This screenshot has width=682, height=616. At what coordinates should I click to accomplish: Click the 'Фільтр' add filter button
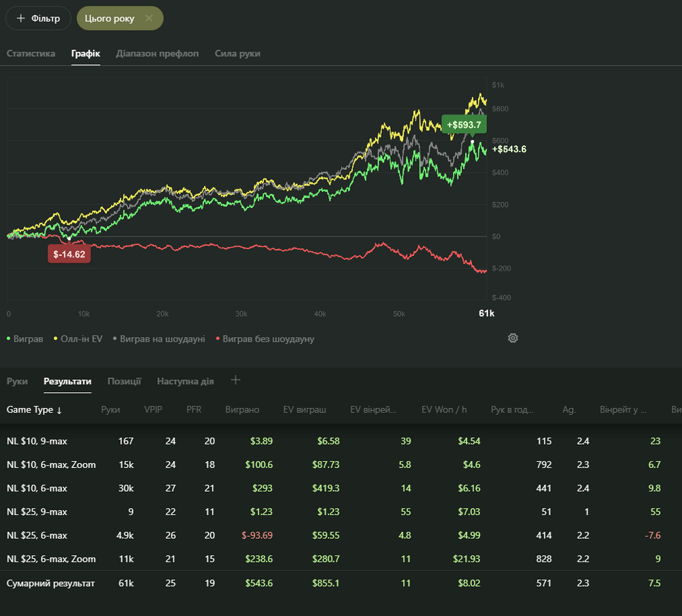click(38, 18)
